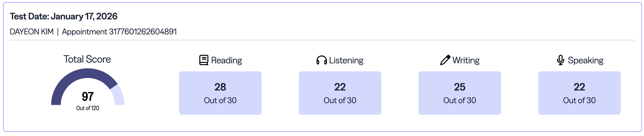Image resolution: width=644 pixels, height=136 pixels.
Task: Click the Speaking microphone icon
Action: [560, 60]
